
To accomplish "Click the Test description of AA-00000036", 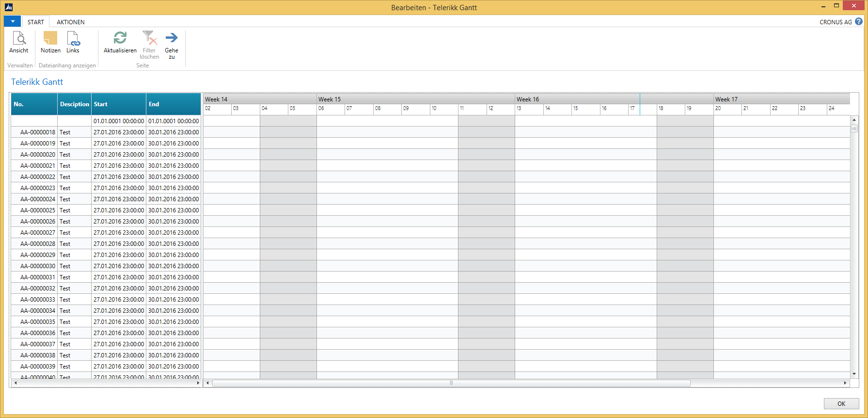I will [75, 333].
